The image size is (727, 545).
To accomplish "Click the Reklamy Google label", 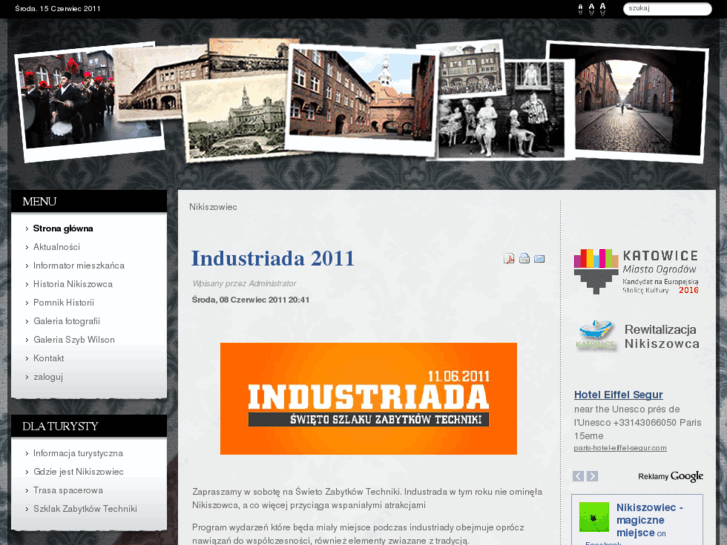I will [670, 476].
